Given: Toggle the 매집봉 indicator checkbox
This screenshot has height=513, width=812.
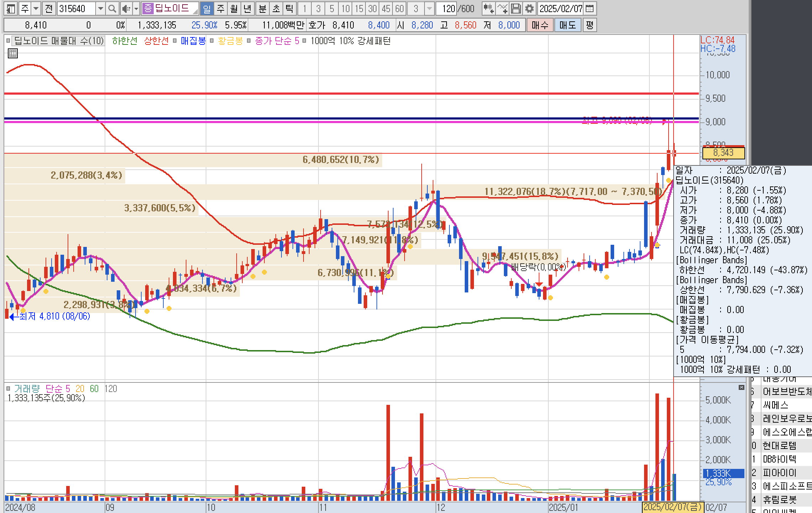Looking at the screenshot, I should [175, 41].
